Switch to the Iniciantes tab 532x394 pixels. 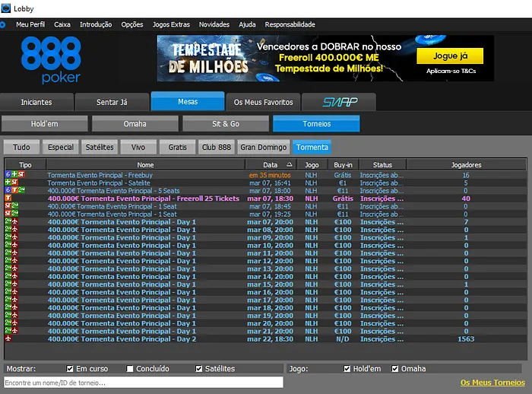click(x=36, y=102)
